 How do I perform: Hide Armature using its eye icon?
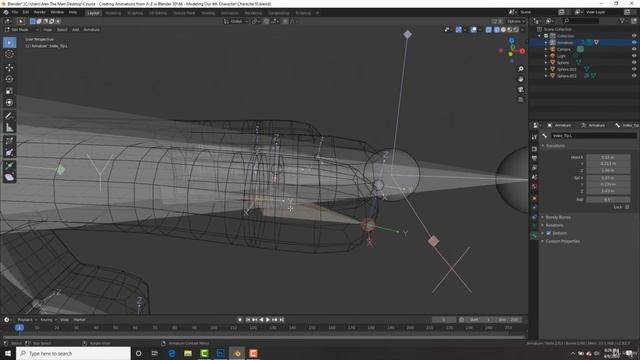tap(634, 42)
